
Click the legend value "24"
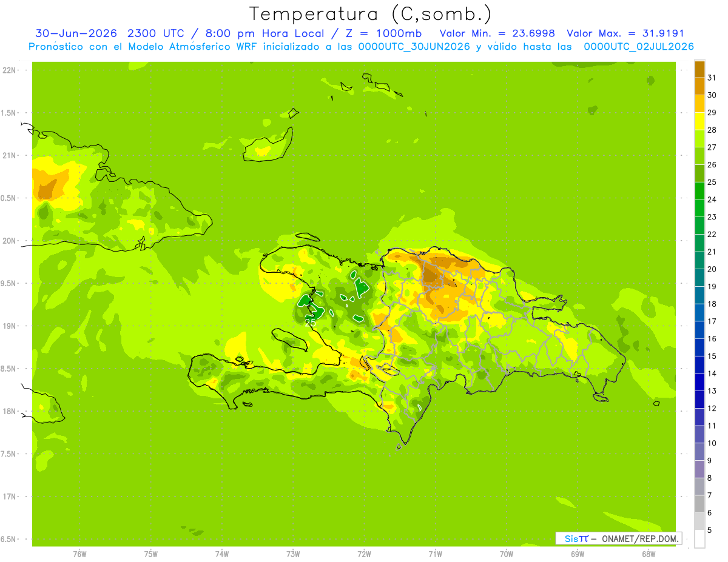pos(712,199)
